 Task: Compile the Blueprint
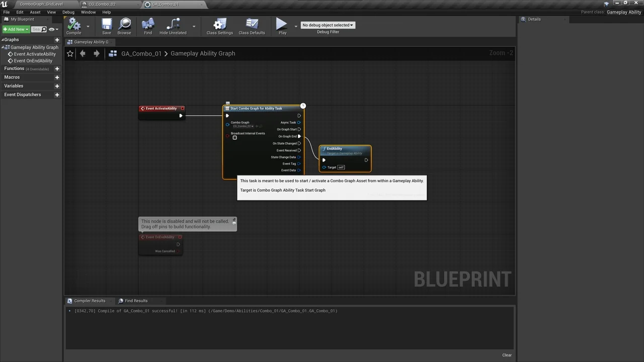coord(73,26)
